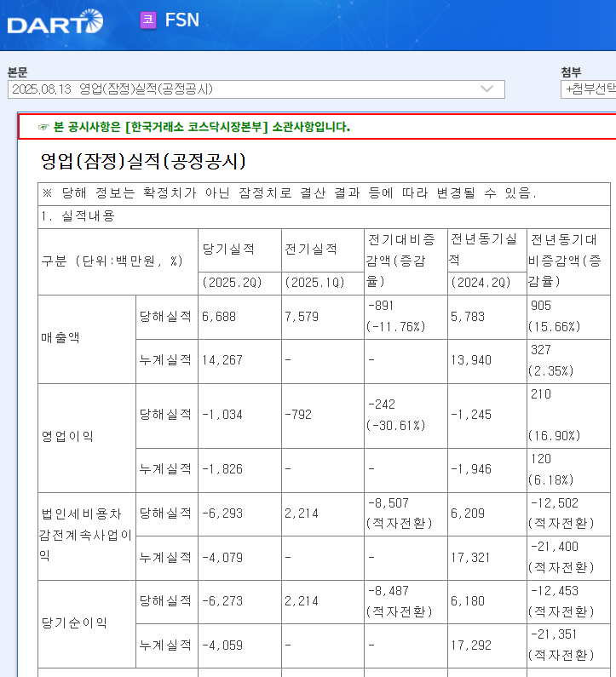Image resolution: width=616 pixels, height=677 pixels.
Task: Click the 영업(잠정)실적(공정공시) heading
Action: pos(143,161)
